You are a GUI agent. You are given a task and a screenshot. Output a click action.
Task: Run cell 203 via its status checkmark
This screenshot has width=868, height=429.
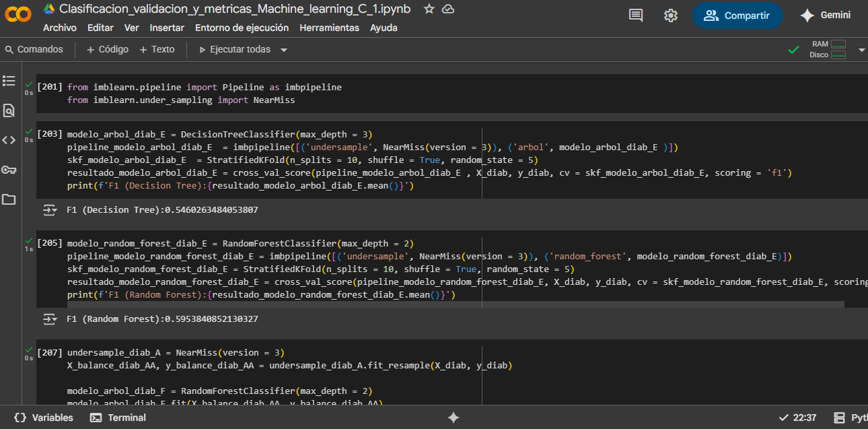29,131
